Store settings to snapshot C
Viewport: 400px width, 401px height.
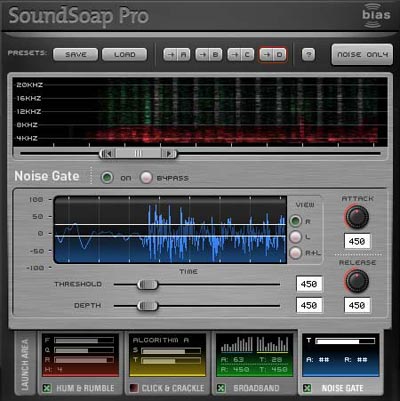tap(241, 55)
